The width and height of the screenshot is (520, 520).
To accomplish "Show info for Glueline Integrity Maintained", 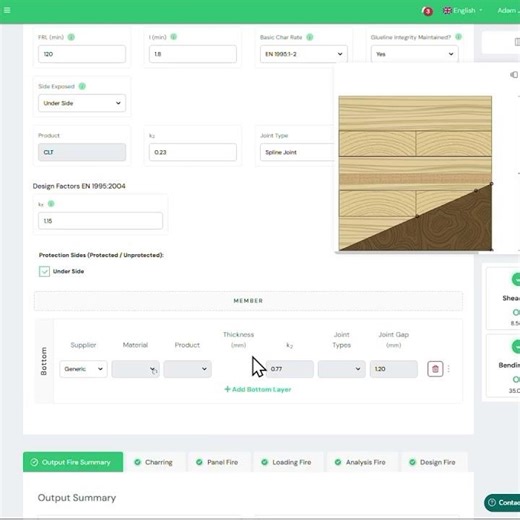I will pos(458,37).
